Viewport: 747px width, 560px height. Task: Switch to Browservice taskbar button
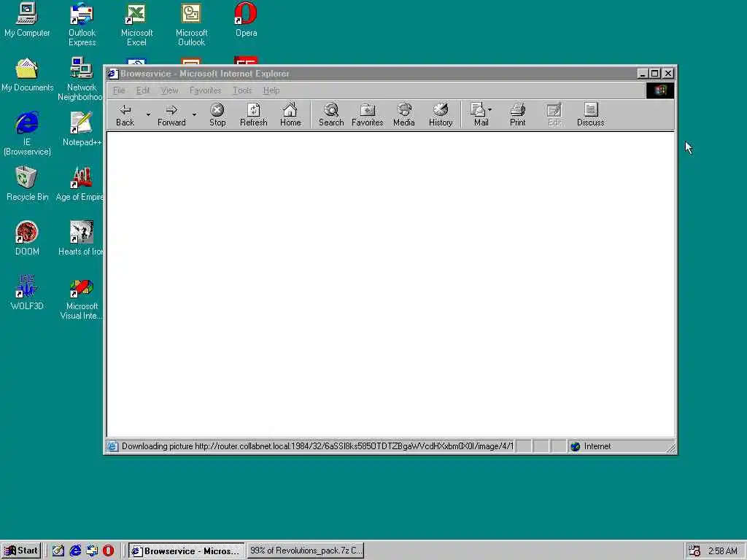pos(186,551)
